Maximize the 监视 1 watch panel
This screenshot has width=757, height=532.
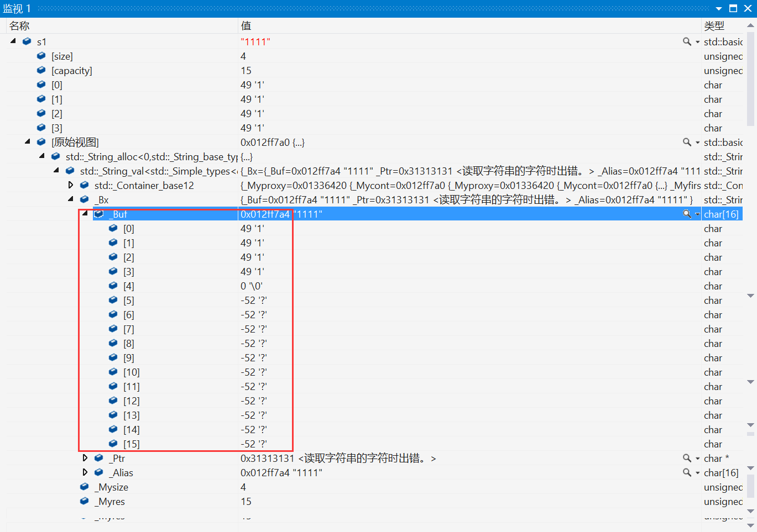point(733,8)
